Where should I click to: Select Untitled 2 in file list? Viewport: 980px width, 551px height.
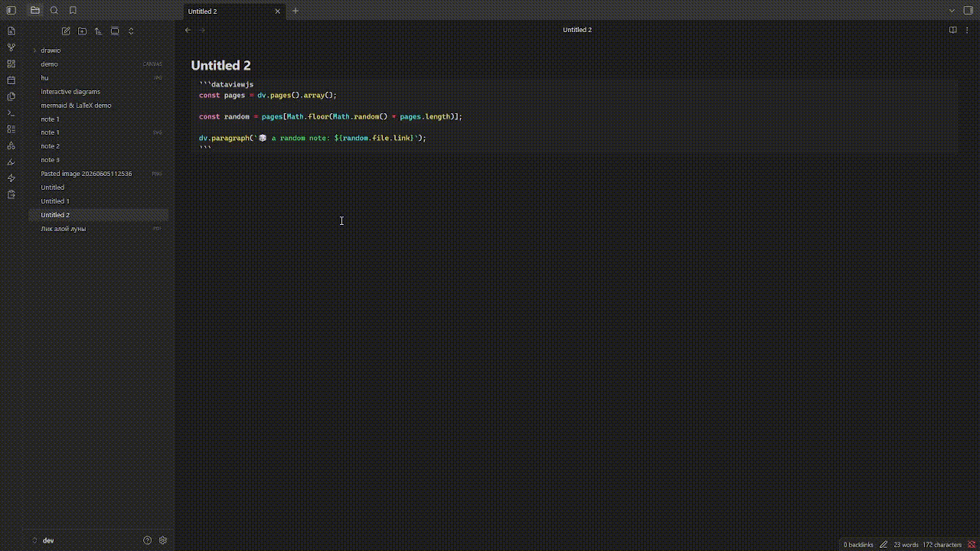(x=99, y=215)
